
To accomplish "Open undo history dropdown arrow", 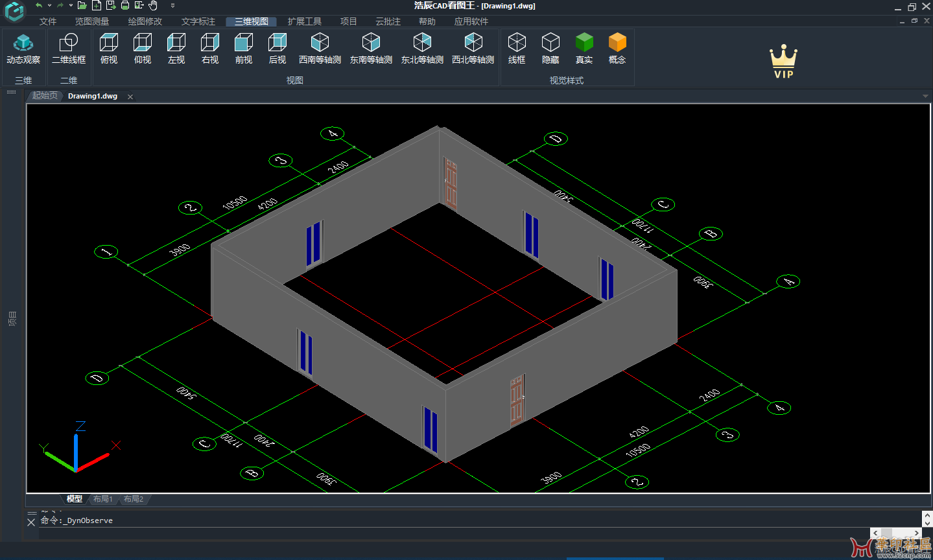I will click(x=49, y=5).
